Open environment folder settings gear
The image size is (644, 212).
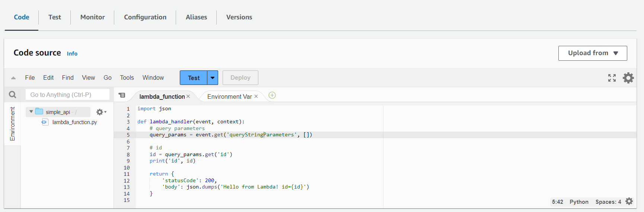101,112
